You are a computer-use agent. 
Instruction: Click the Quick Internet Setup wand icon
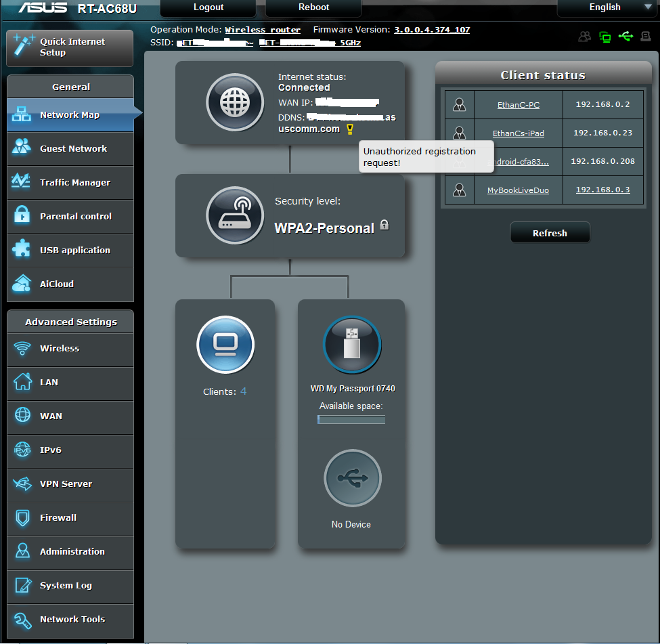(x=23, y=45)
